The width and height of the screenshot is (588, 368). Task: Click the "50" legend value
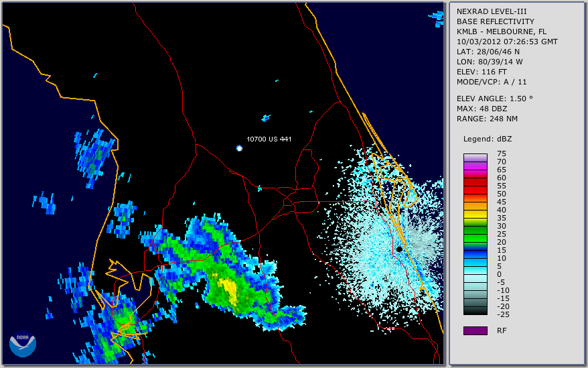(x=502, y=194)
